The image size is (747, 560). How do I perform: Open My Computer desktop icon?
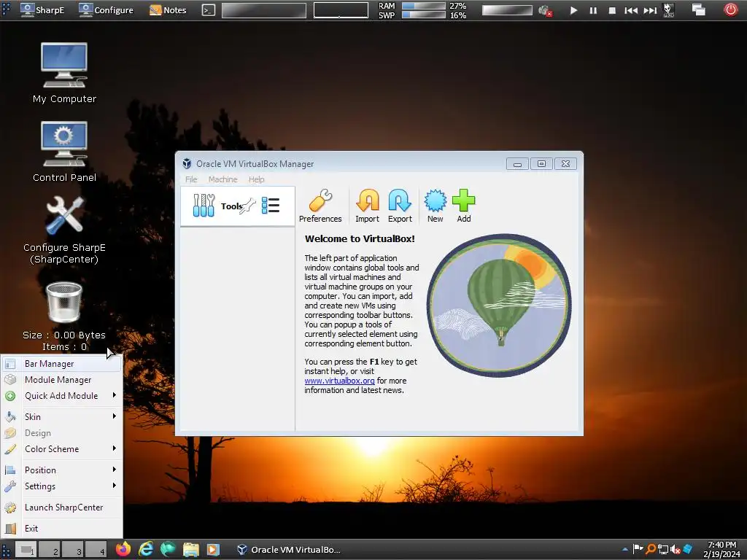pyautogui.click(x=64, y=73)
